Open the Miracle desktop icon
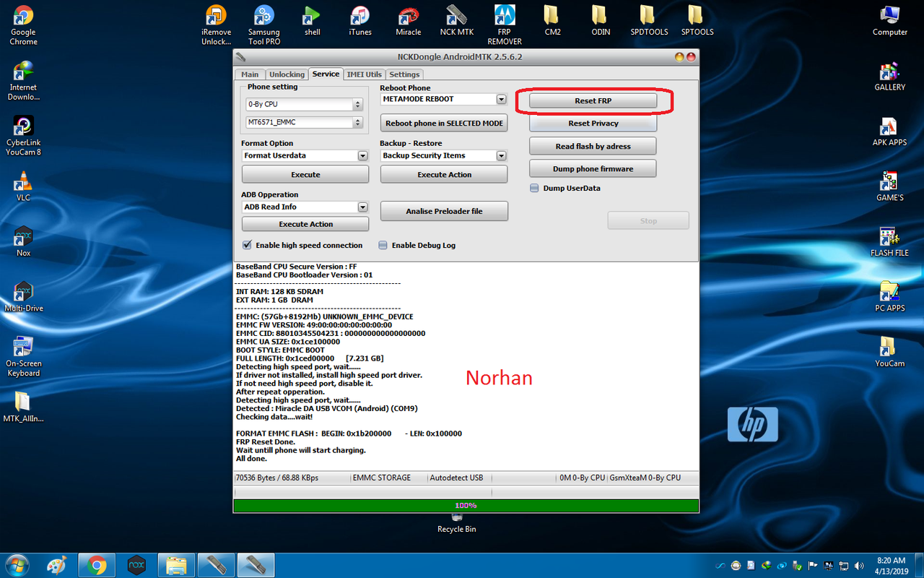 [408, 20]
